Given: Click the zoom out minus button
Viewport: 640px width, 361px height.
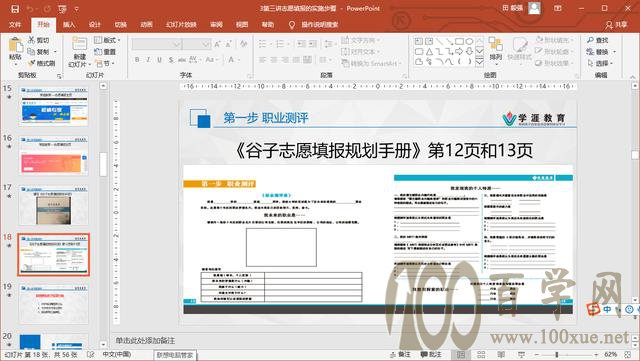Looking at the screenshot, I should (x=536, y=354).
